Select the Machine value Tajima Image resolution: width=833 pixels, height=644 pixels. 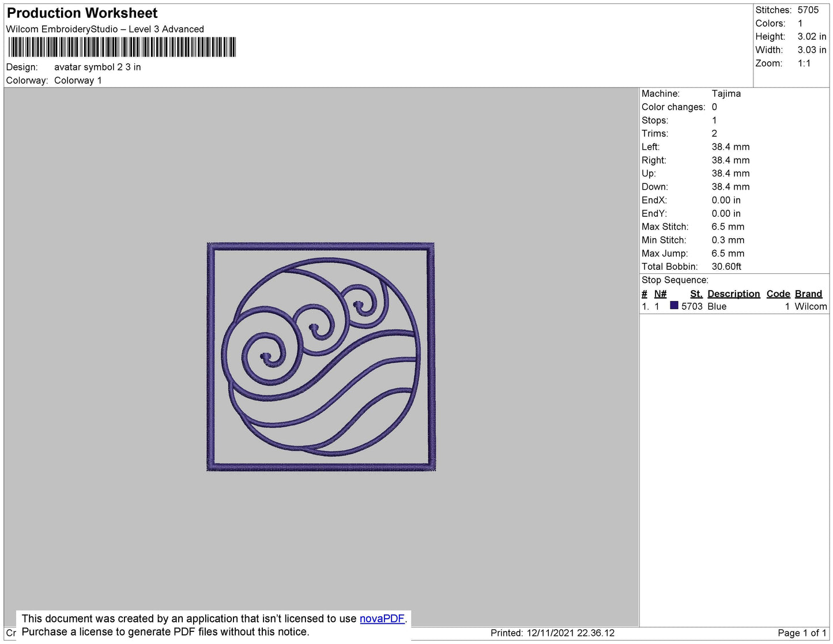pos(726,93)
